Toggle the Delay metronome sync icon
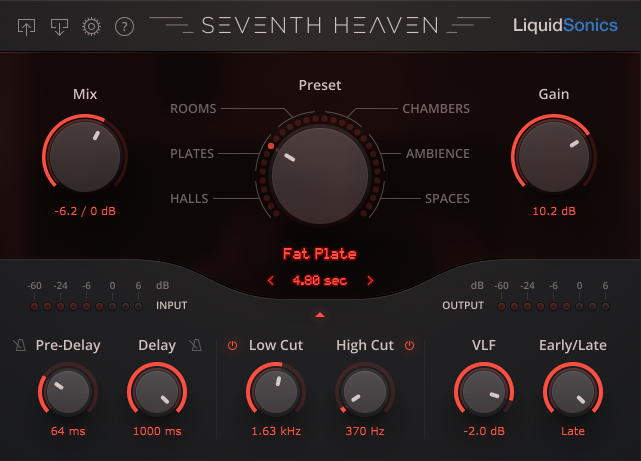The image size is (641, 461). [x=196, y=345]
